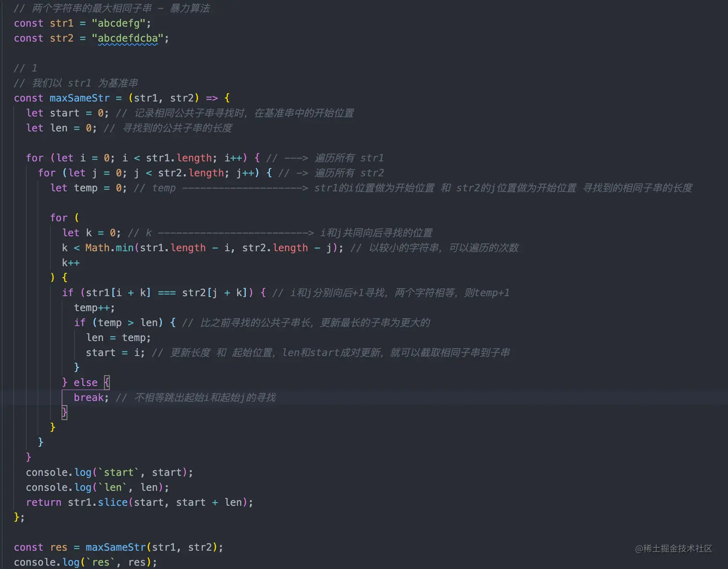Screen dimensions: 728x569
Task: Click the highlighted opening brace after else
Action: click(x=107, y=383)
